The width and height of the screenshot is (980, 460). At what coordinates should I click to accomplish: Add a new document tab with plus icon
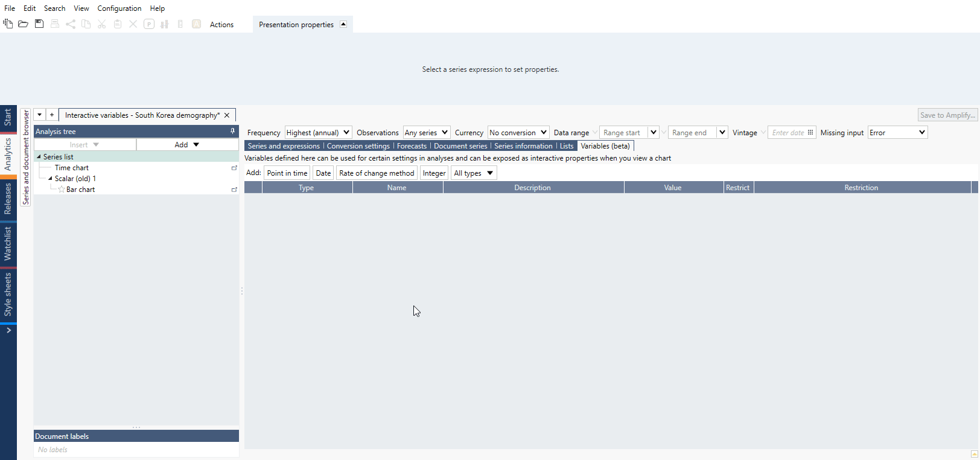click(52, 115)
